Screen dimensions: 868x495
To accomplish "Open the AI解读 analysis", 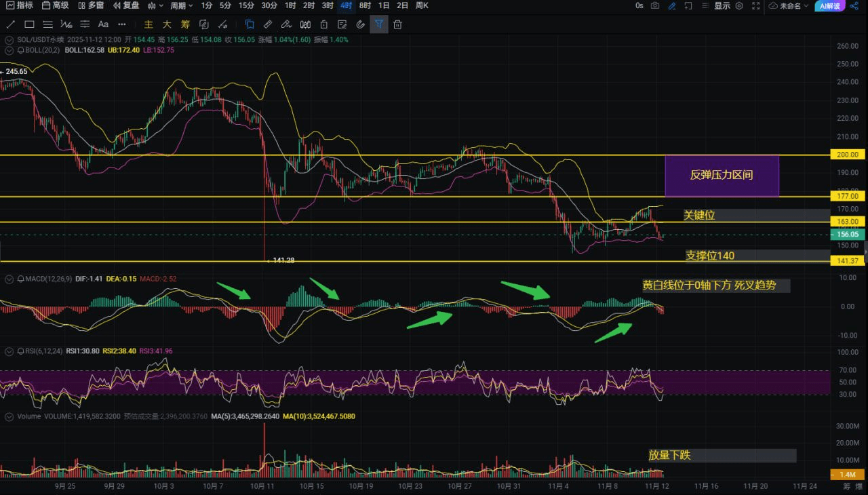I will pyautogui.click(x=829, y=5).
